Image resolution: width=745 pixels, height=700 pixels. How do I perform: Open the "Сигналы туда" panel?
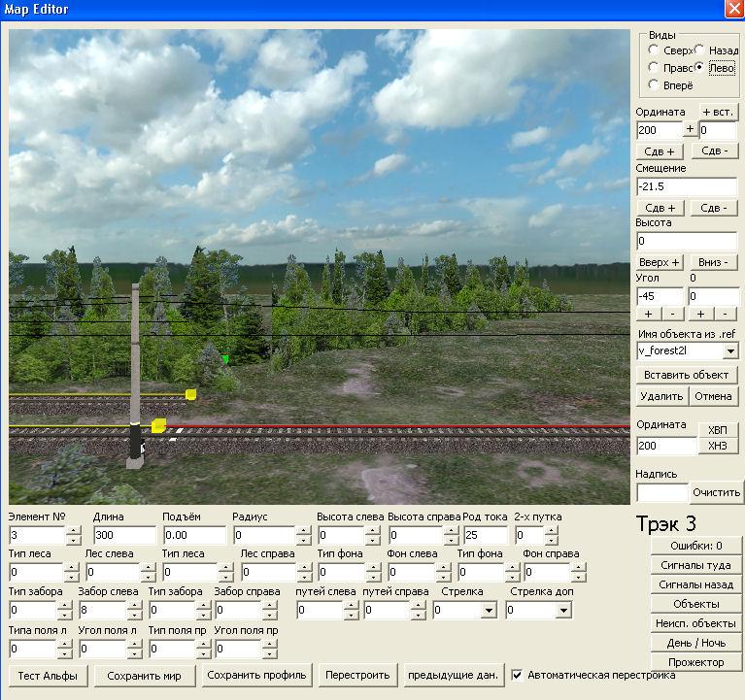(696, 565)
